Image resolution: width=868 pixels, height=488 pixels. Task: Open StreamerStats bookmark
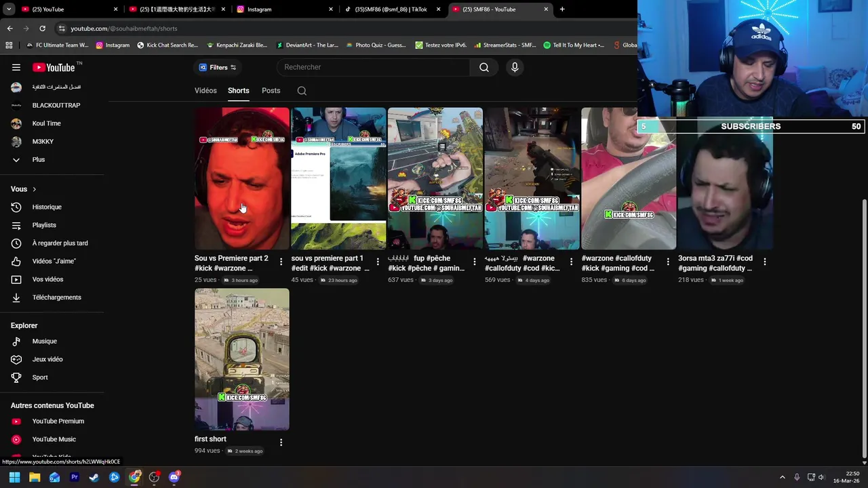pos(505,45)
